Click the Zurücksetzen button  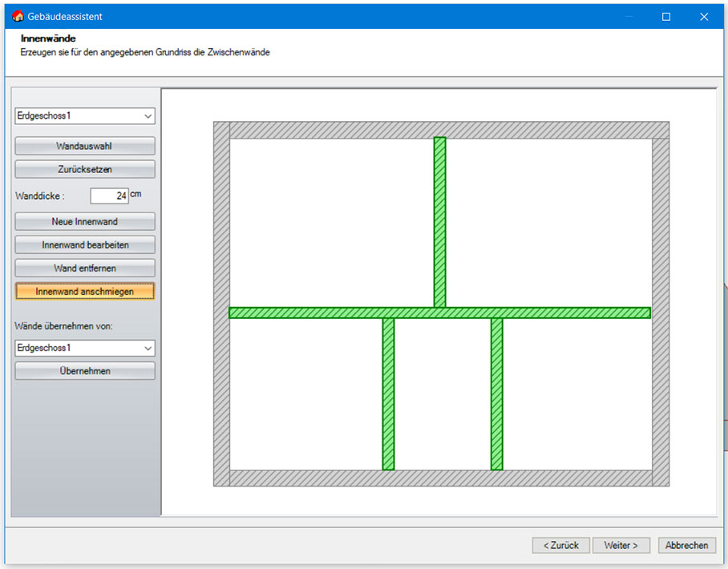coord(85,169)
